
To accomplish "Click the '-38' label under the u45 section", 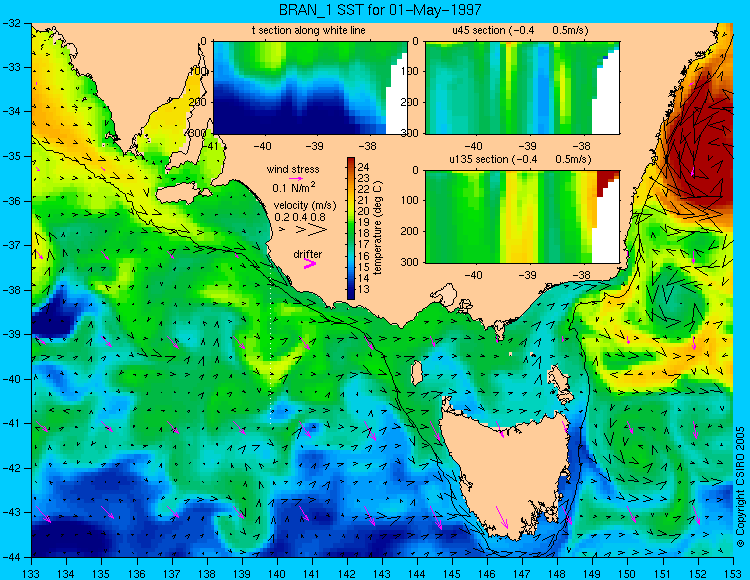I will [581, 146].
